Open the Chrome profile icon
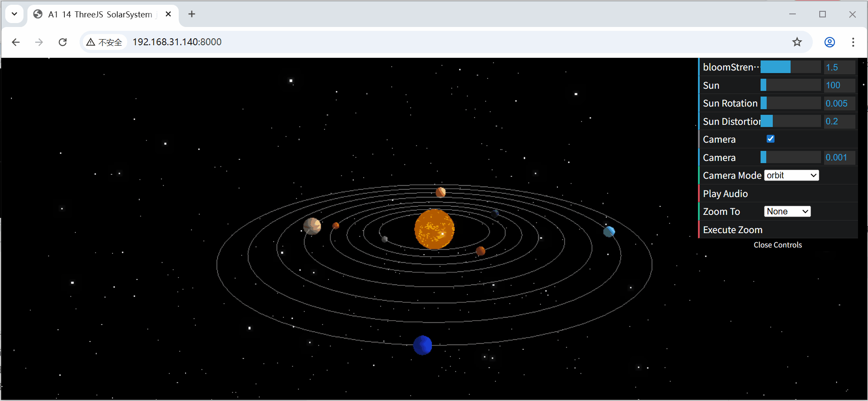This screenshot has height=401, width=868. tap(829, 42)
